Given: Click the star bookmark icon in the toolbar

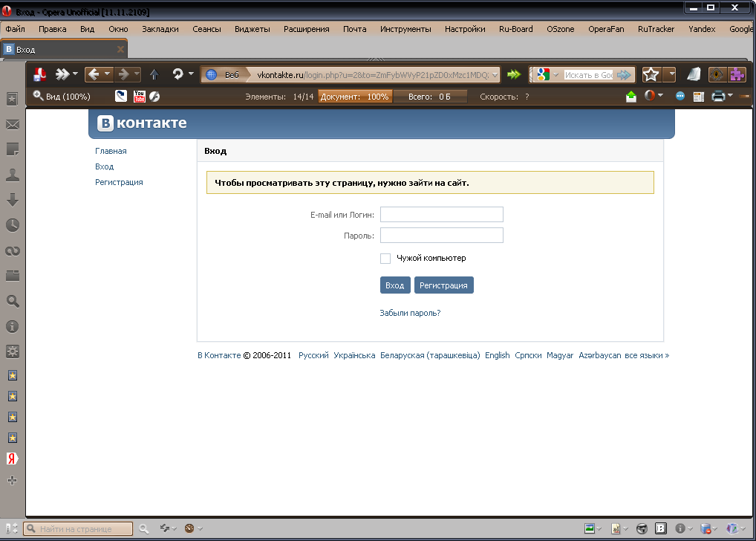Looking at the screenshot, I should tap(651, 74).
